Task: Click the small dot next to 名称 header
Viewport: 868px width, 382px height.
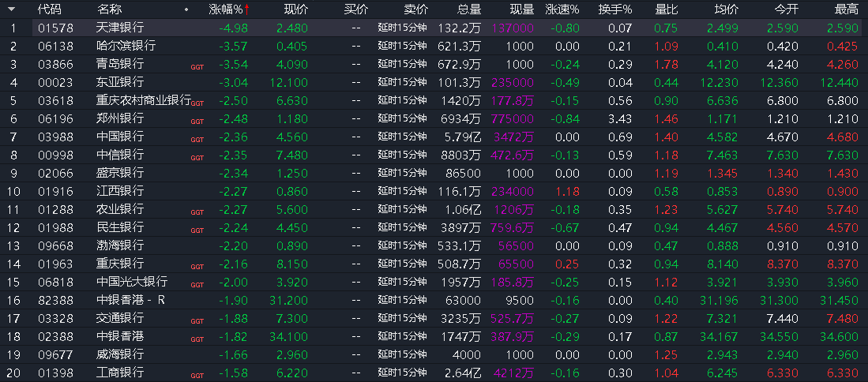Action: click(x=186, y=10)
